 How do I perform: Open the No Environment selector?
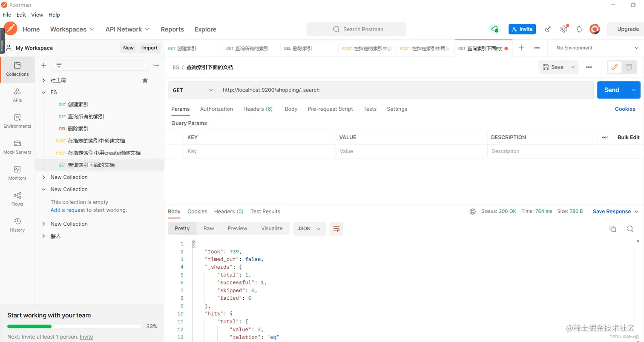pos(598,48)
